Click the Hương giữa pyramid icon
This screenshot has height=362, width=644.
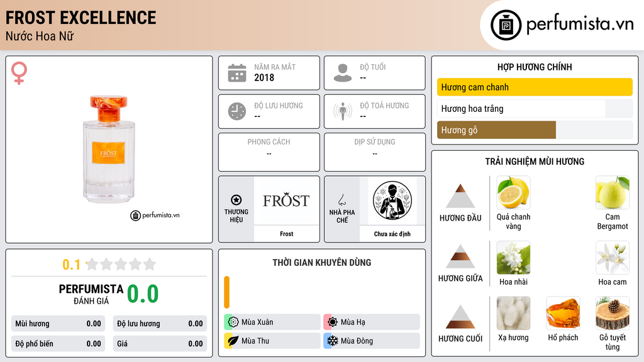tap(460, 256)
